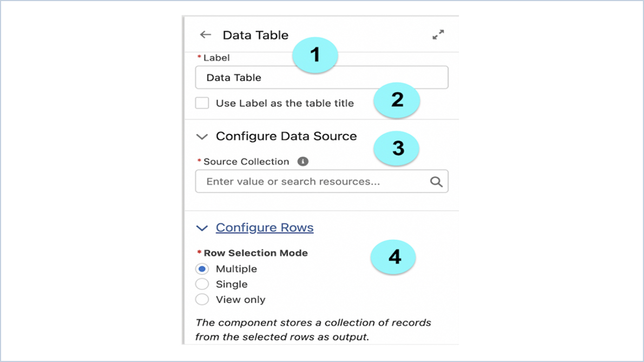This screenshot has height=362, width=644.
Task: Select the Multiple row selection radio button
Action: 202,268
